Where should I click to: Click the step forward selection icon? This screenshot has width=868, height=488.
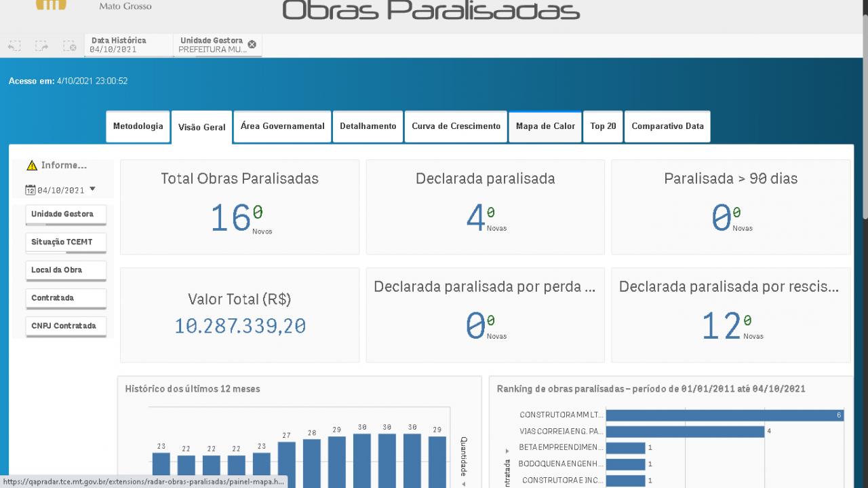point(42,45)
